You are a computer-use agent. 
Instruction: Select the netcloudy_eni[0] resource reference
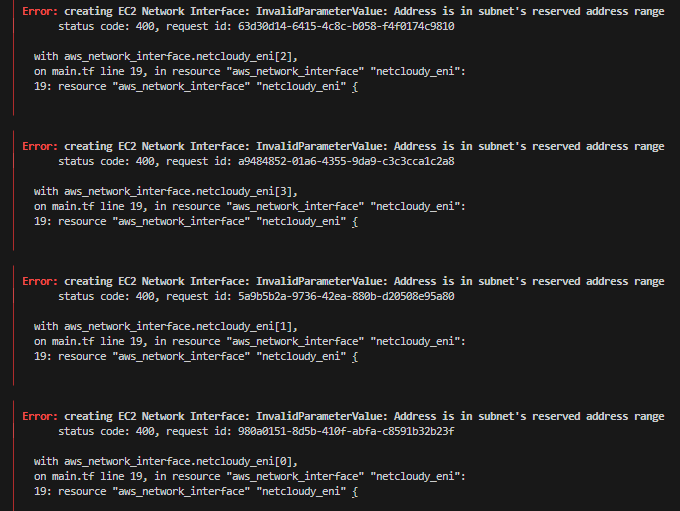click(x=181, y=461)
